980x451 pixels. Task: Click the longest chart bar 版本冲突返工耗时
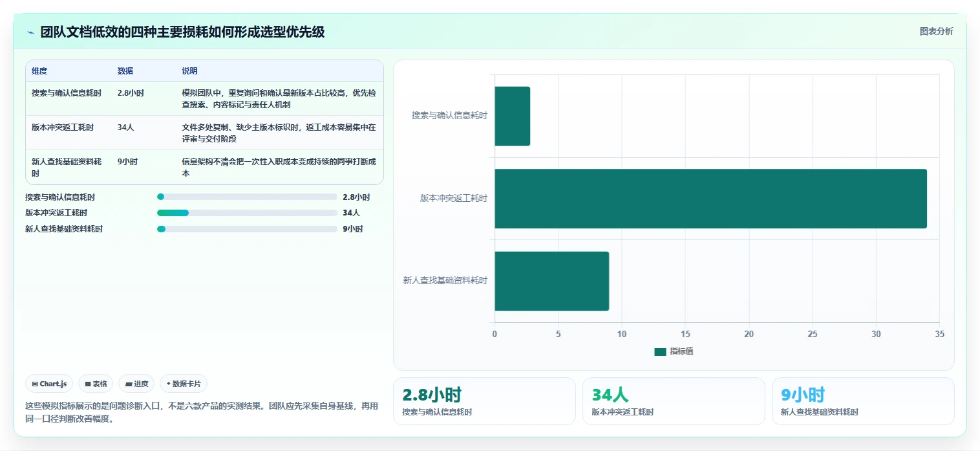pos(710,199)
